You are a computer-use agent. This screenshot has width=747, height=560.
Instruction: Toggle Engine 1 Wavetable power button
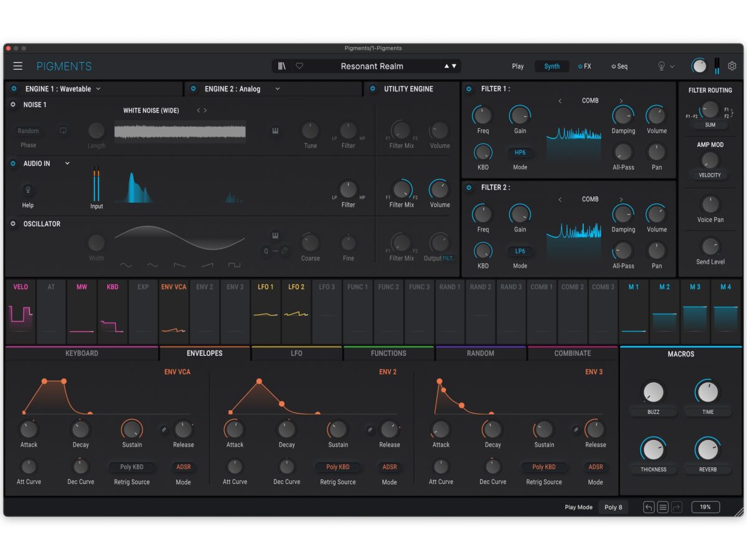pos(14,89)
